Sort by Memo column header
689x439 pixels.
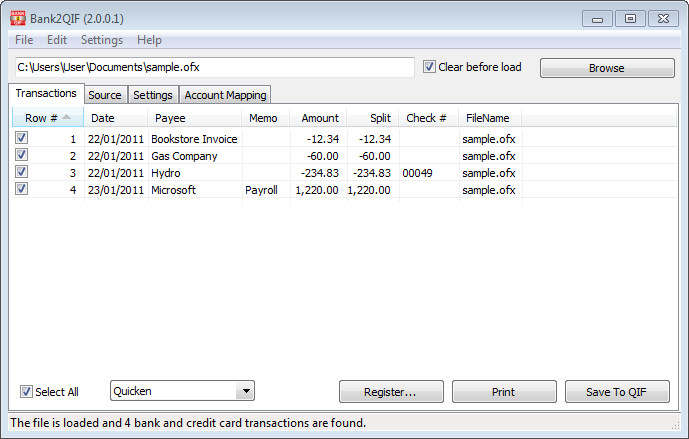265,118
